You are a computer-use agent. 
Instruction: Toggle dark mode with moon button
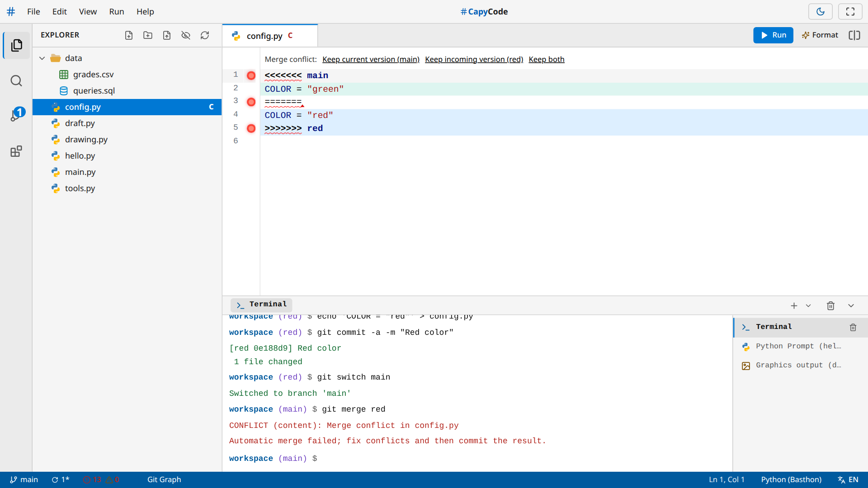(x=820, y=12)
